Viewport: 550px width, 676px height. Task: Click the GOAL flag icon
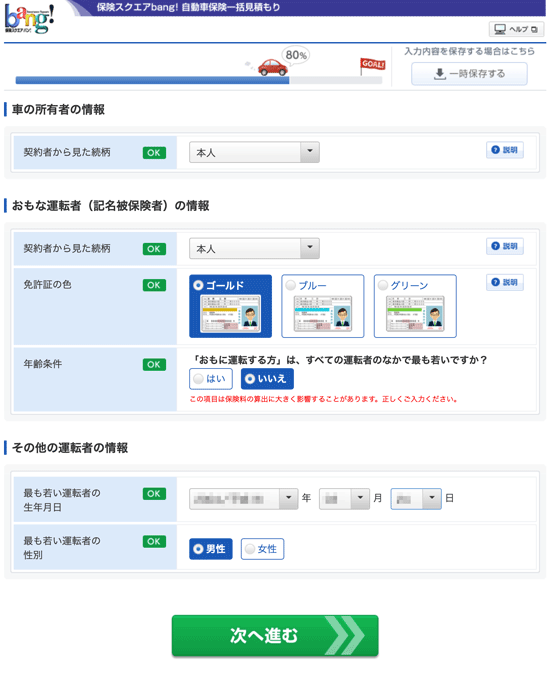[x=372, y=66]
